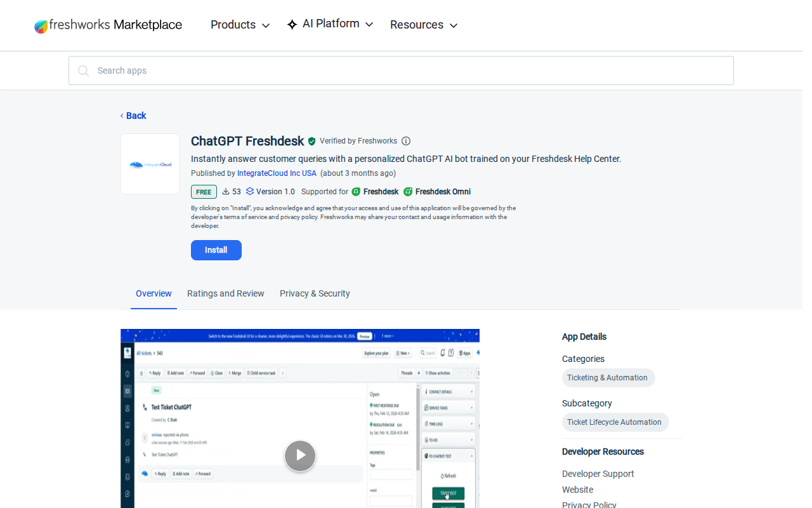Click the Verified by Freshworks info icon
Viewport: 812px width, 508px height.
406,141
